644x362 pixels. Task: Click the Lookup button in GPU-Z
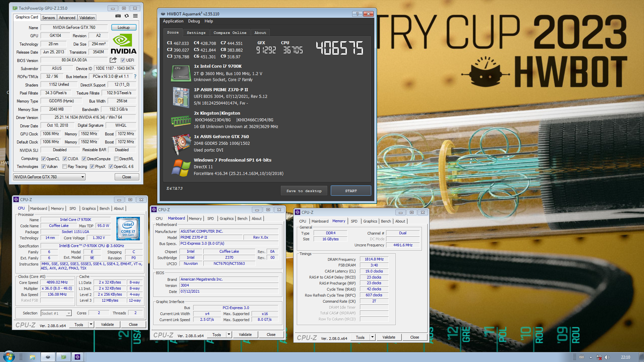(x=123, y=27)
